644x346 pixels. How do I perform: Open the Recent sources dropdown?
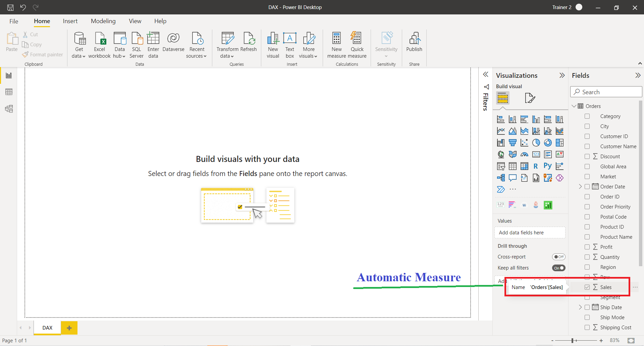point(197,45)
